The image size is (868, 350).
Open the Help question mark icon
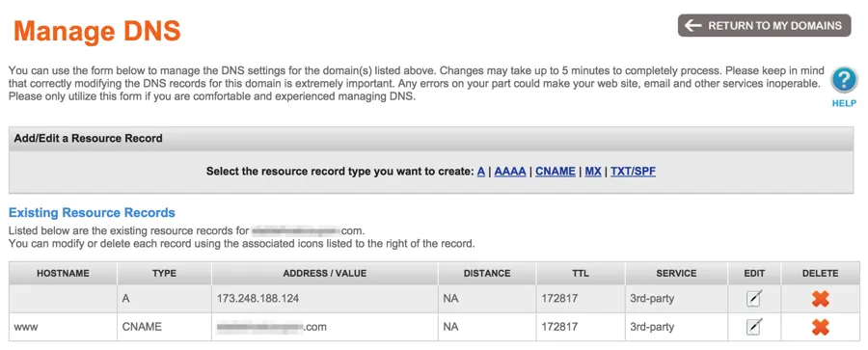(x=844, y=81)
